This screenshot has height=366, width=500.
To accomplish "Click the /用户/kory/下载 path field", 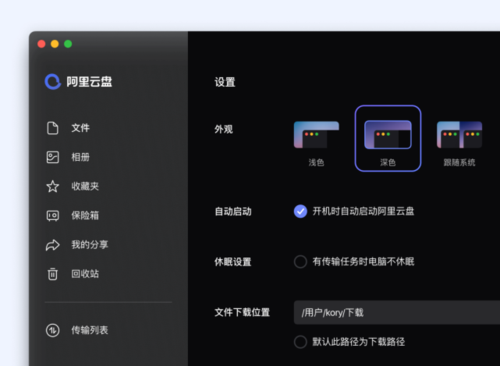I will pos(397,313).
